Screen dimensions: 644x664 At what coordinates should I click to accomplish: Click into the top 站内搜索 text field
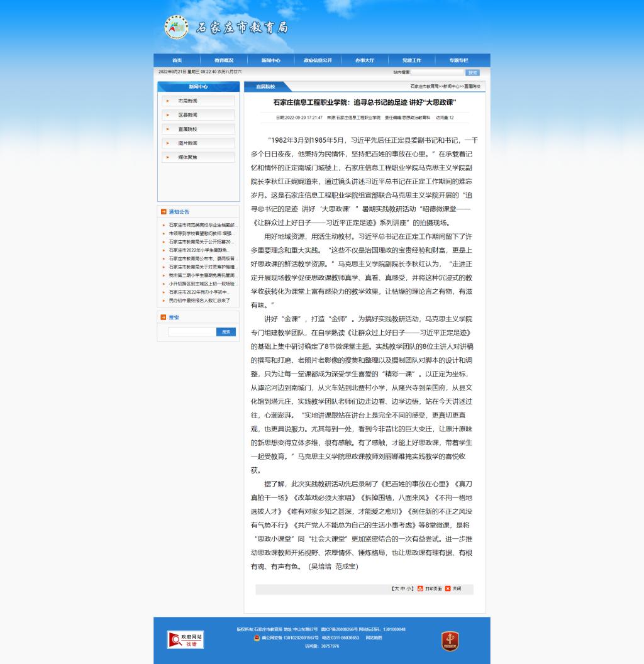(x=438, y=72)
